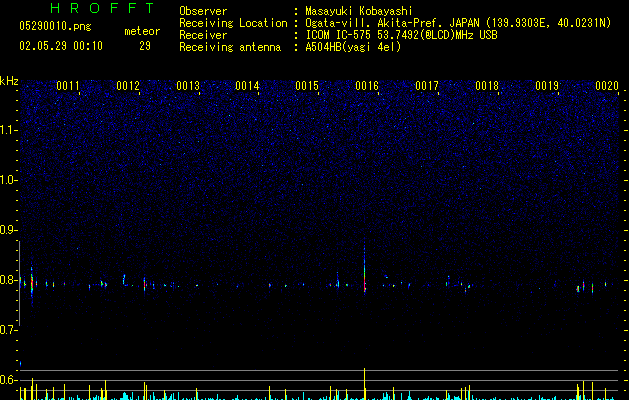This screenshot has width=629, height=400.
Task: Click the 0012 time marker
Action: point(128,86)
